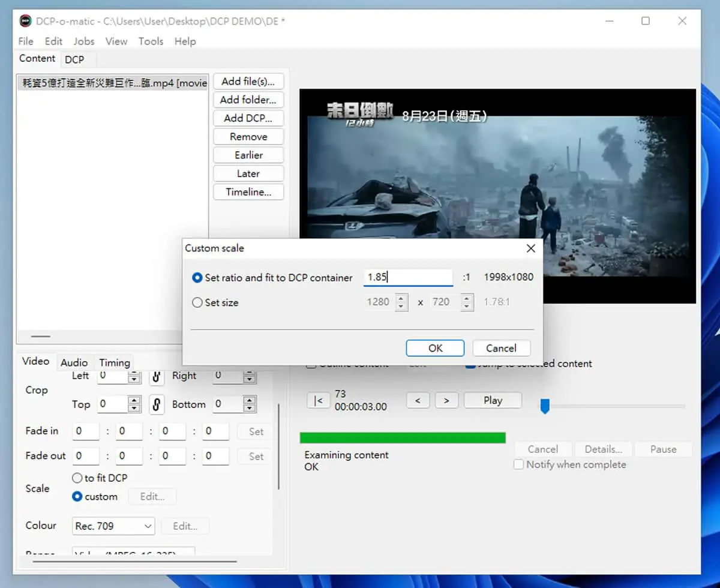Toggle the left-right crop link icon
Image resolution: width=720 pixels, height=588 pixels.
pos(156,377)
